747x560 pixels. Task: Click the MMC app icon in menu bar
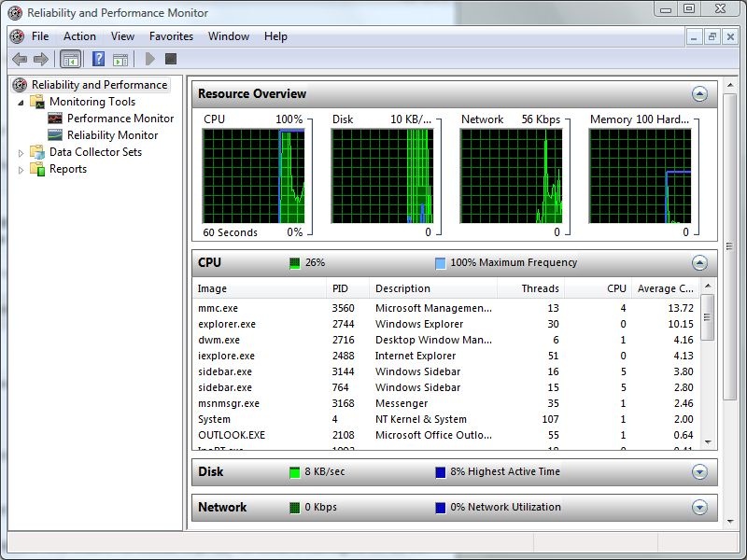pos(17,36)
